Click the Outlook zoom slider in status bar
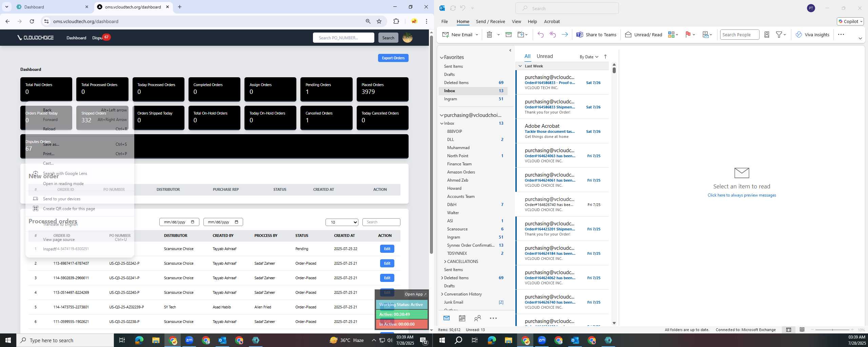868x347 pixels. (x=832, y=330)
